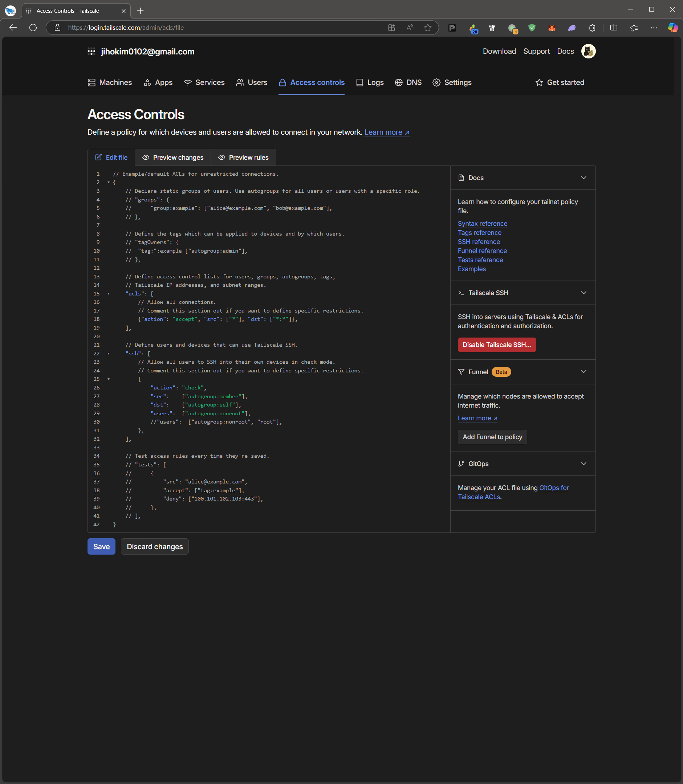Viewport: 683px width, 784px height.
Task: Add page to favorites star icon
Action: (x=428, y=28)
